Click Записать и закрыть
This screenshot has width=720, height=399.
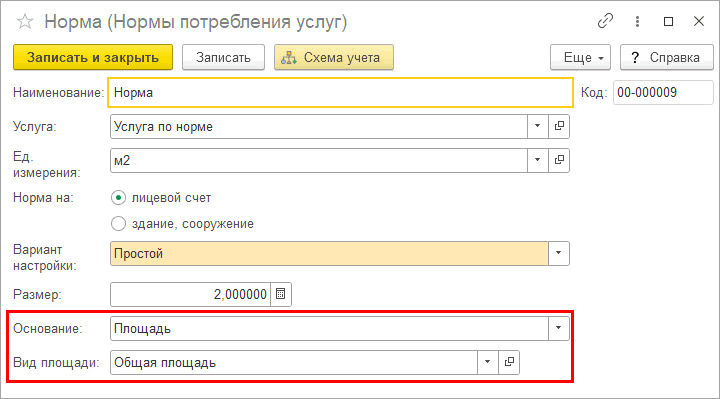point(93,57)
